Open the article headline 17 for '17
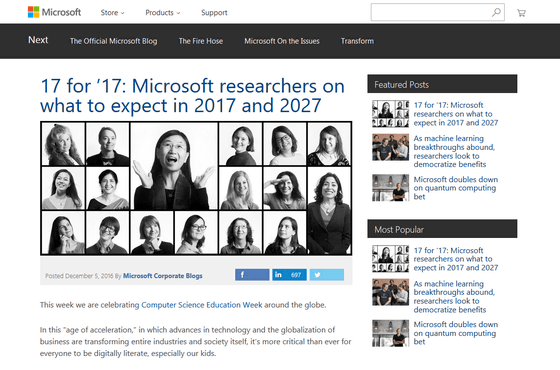 point(192,96)
